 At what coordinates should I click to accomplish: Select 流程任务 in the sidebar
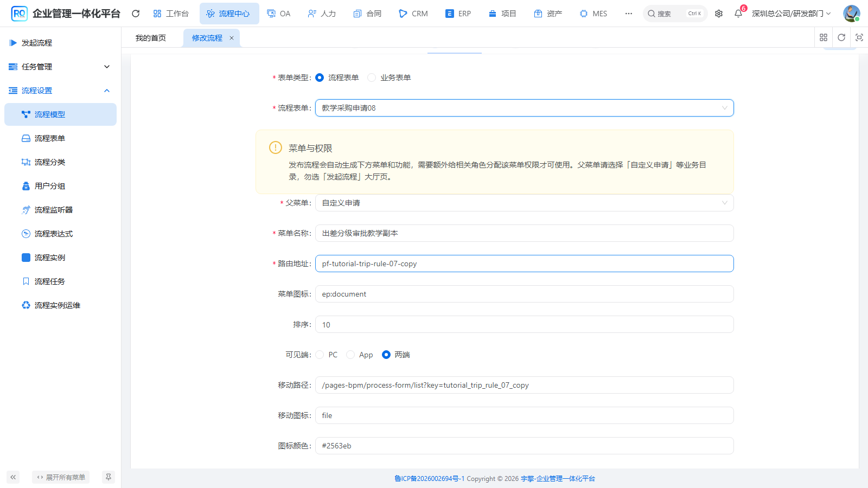pyautogui.click(x=60, y=281)
